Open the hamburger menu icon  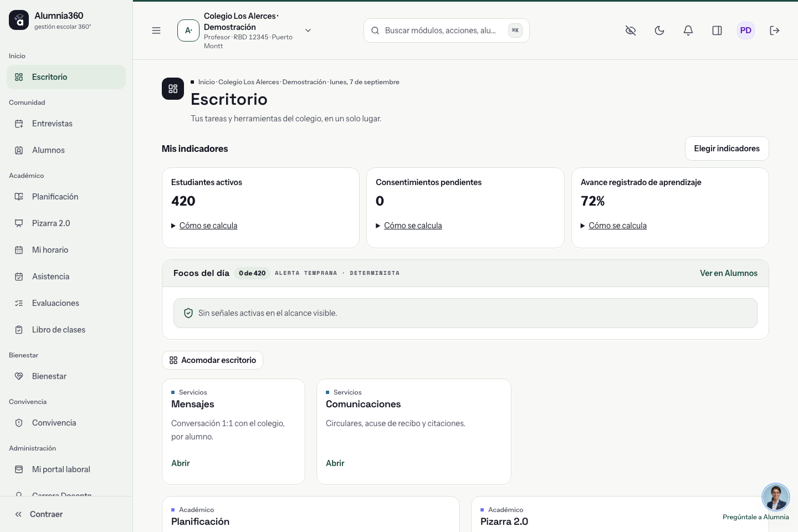point(156,30)
